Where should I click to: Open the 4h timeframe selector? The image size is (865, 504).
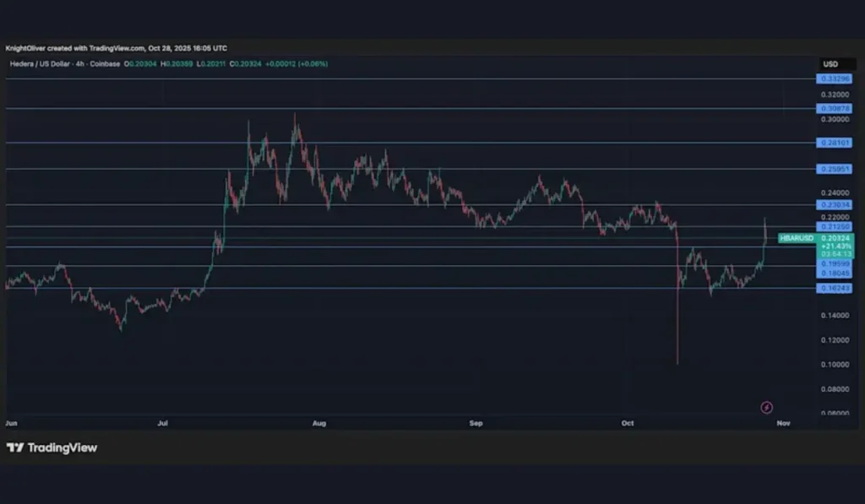point(78,63)
